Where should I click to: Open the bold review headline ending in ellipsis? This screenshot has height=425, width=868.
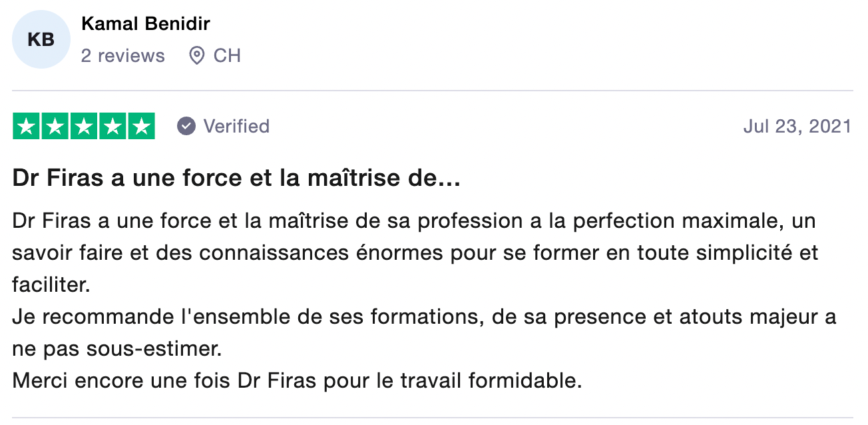[x=236, y=179]
